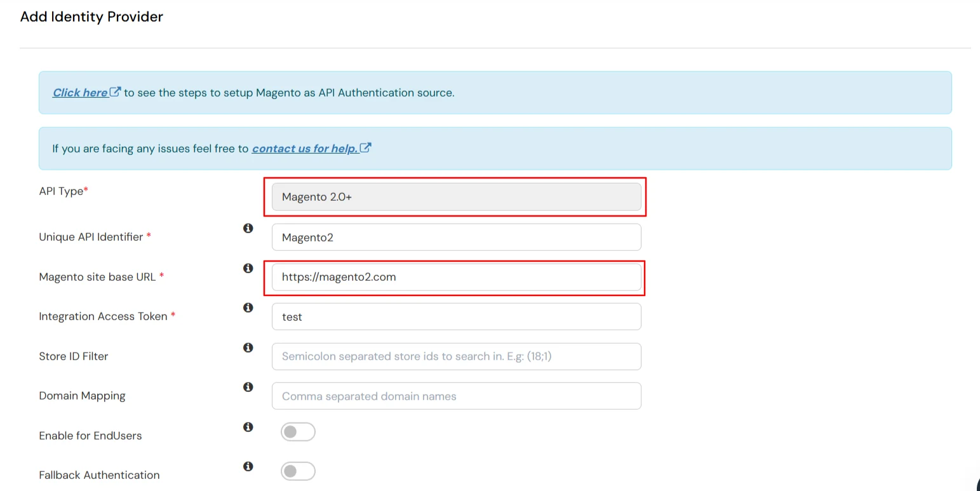This screenshot has height=491, width=980.
Task: Click the Magento site base URL input
Action: (x=455, y=277)
